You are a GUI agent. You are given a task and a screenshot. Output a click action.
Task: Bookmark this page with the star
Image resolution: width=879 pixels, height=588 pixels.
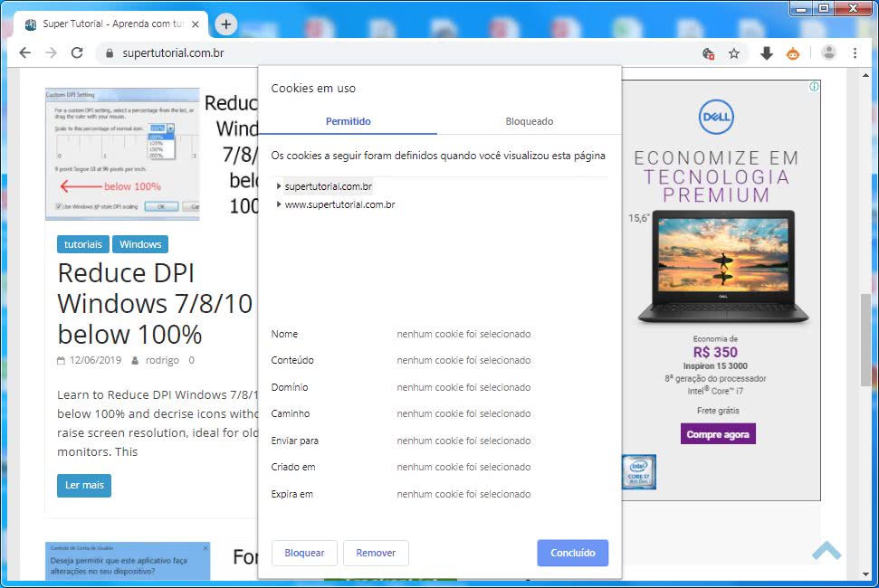734,53
